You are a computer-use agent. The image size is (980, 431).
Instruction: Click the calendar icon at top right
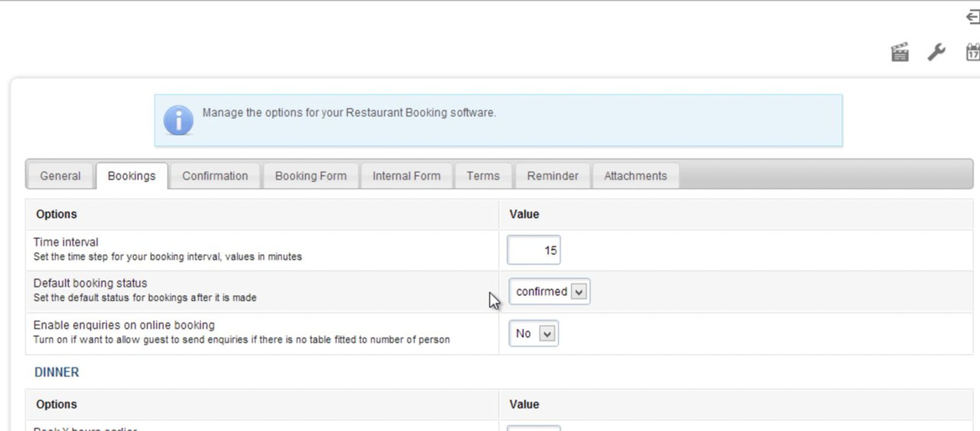pos(973,53)
